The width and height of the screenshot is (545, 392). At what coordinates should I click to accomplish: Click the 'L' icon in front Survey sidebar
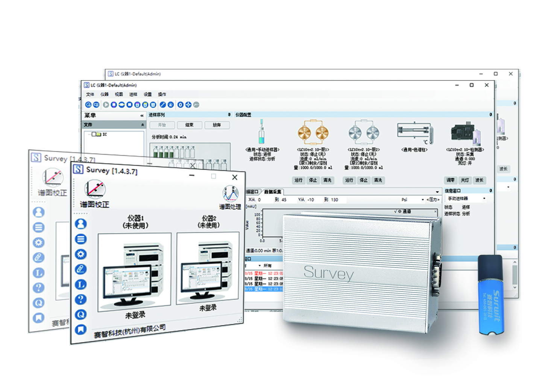click(x=81, y=284)
